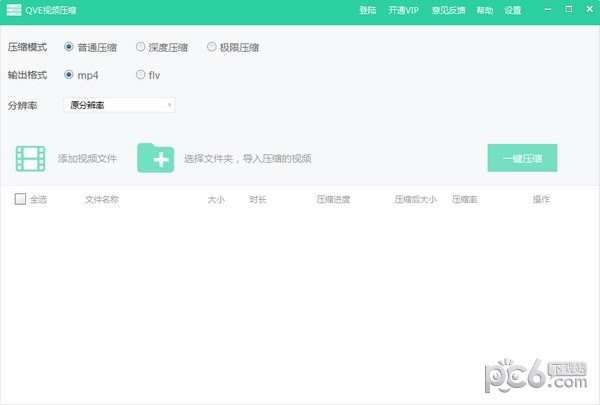Close the QVE window
Screen dimensions: 600x405
(x=590, y=9)
